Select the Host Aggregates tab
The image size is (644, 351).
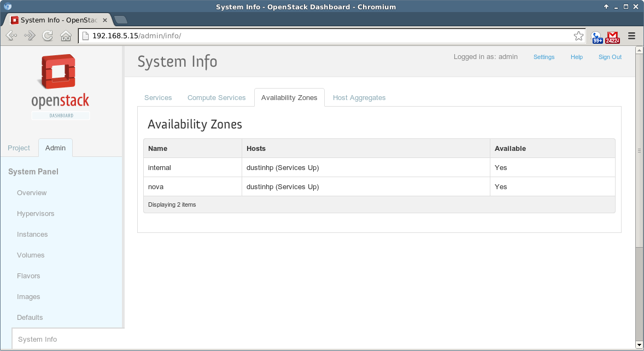(359, 98)
